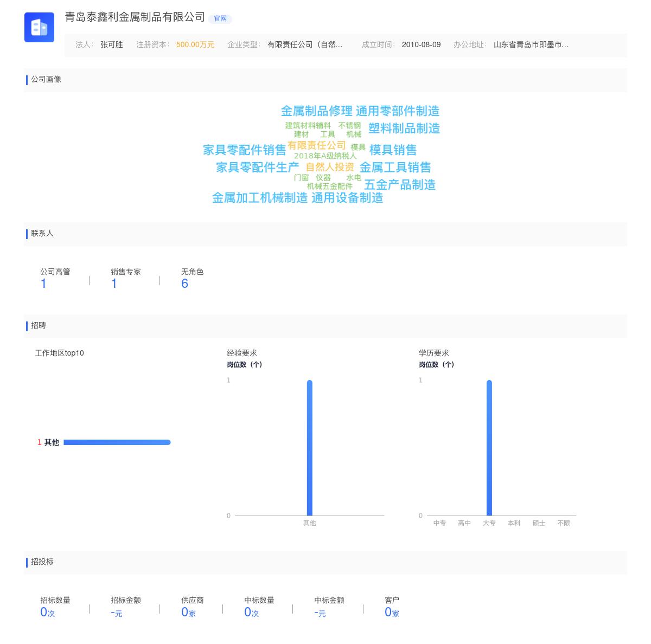Open 供应商 value 0家
Viewport: 651px width, 644px height.
point(189,613)
